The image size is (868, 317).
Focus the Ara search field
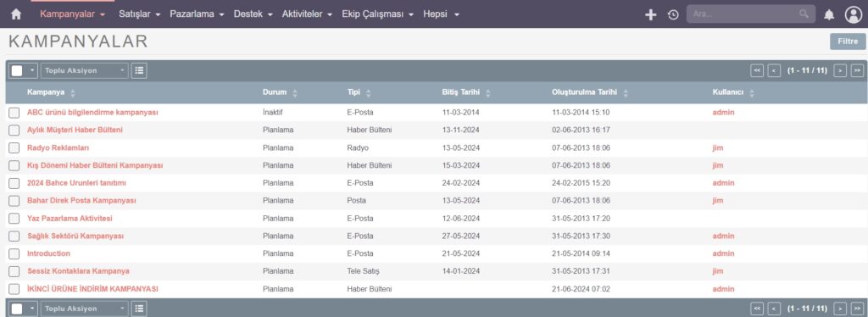[x=744, y=14]
